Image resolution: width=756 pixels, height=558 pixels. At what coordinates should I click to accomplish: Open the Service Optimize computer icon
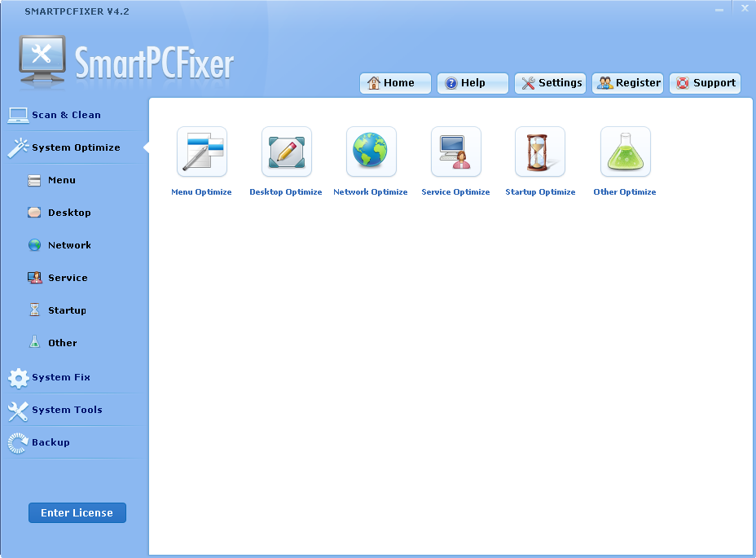pyautogui.click(x=455, y=152)
